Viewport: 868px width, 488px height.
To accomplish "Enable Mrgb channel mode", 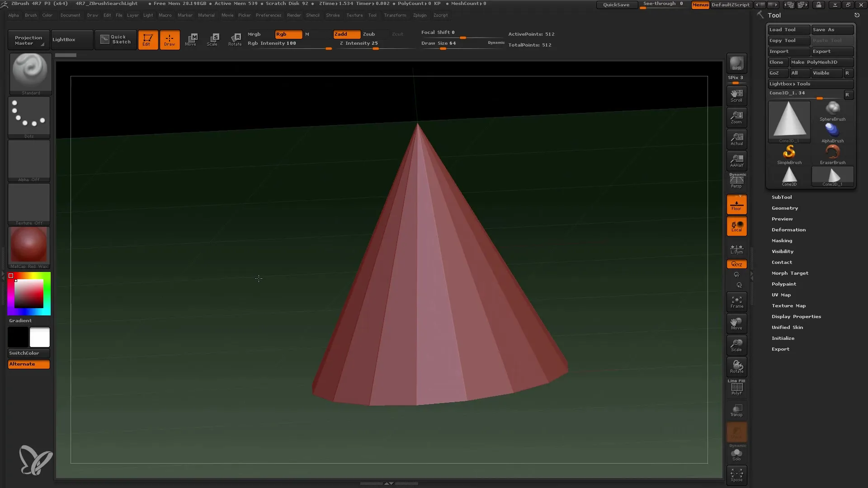I will coord(260,34).
